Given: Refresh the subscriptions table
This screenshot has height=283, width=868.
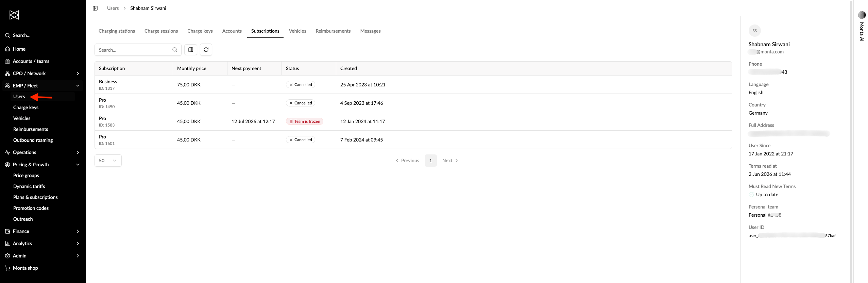Looking at the screenshot, I should 206,50.
